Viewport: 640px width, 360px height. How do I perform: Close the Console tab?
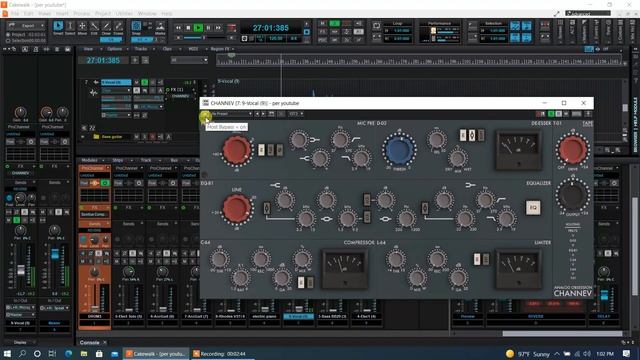(x=105, y=342)
